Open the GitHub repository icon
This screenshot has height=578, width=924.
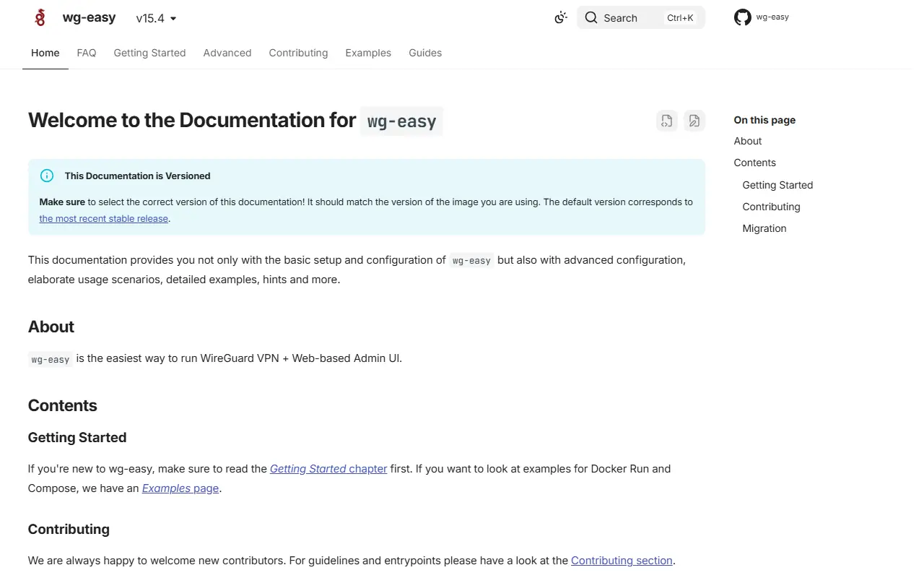(742, 17)
